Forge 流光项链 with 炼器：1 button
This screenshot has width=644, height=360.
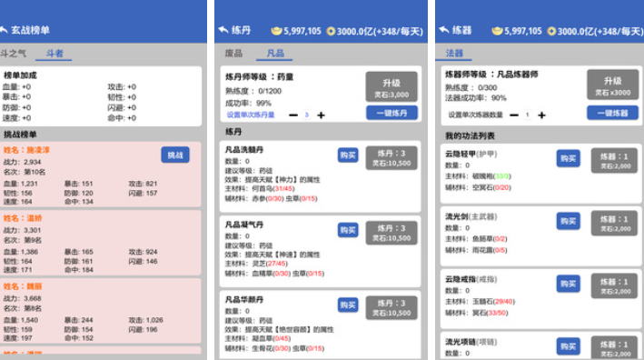click(x=614, y=347)
